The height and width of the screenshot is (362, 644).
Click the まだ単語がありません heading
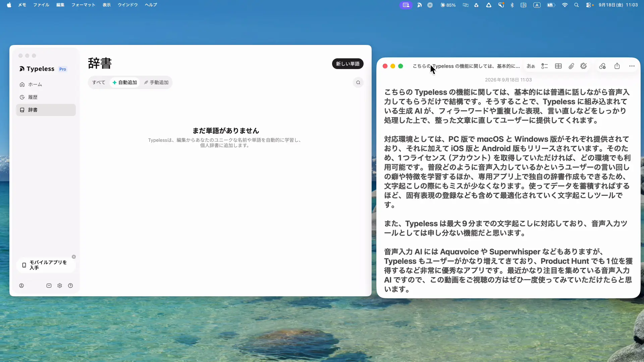pos(226,131)
